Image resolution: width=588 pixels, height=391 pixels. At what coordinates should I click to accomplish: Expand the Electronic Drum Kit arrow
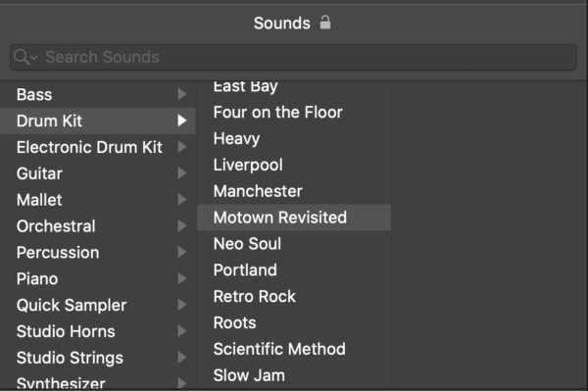point(182,147)
